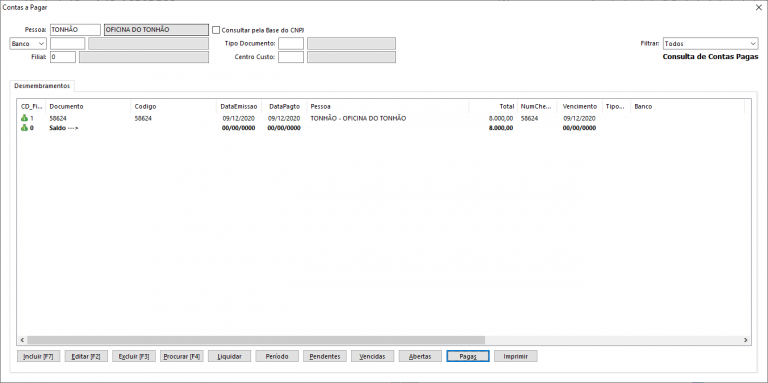Click the Editar [F2] button
The height and width of the screenshot is (383, 768).
point(86,357)
